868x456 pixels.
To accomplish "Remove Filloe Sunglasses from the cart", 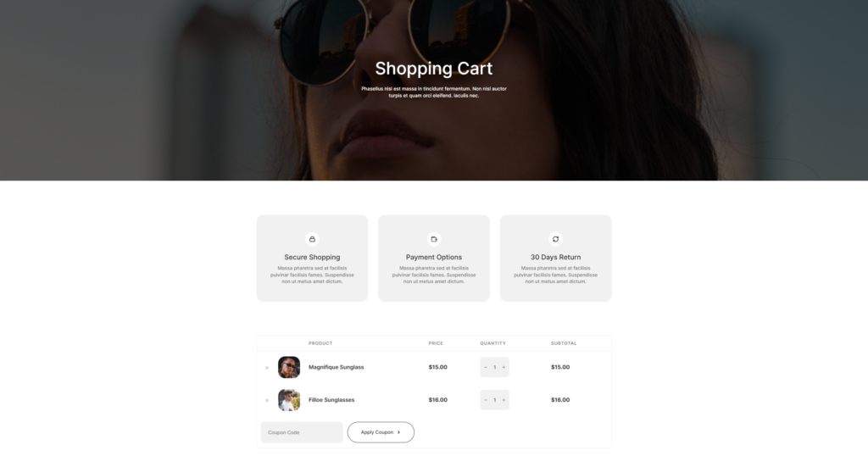I will point(267,400).
